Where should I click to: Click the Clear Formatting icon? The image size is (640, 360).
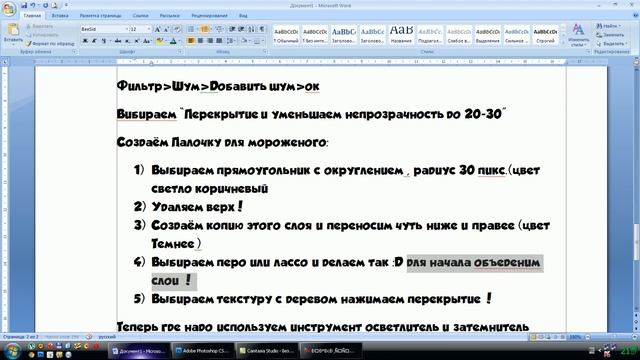[x=177, y=29]
